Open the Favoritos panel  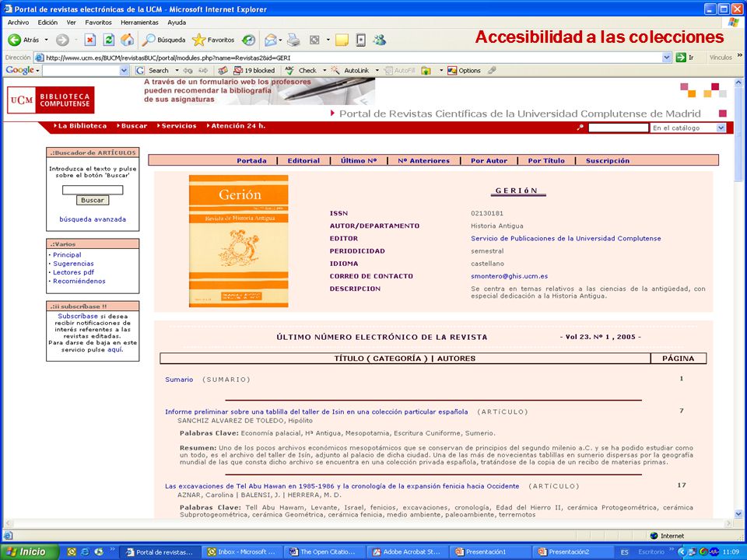click(x=213, y=40)
